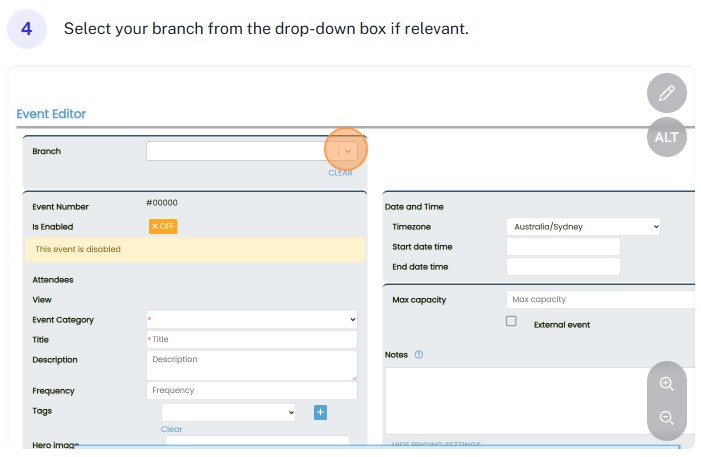Open the Branch drop-down arrow

[x=347, y=151]
